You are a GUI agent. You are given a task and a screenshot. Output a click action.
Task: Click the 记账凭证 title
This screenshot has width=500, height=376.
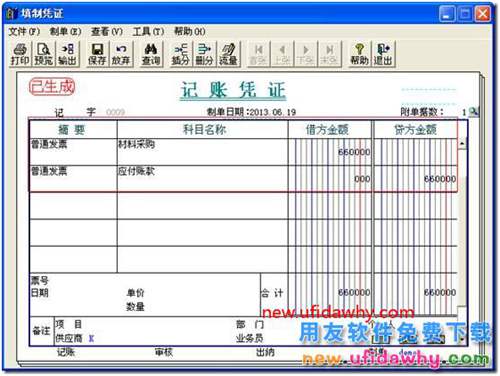(233, 90)
